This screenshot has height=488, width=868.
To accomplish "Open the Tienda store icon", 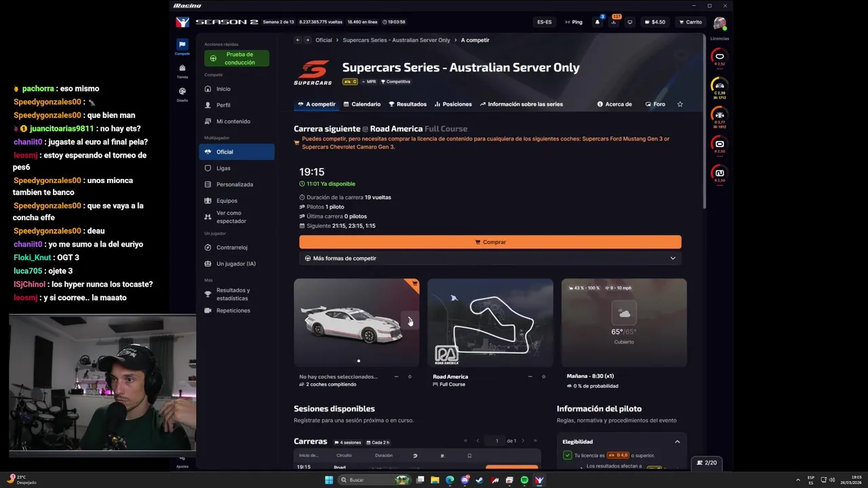I will [x=182, y=70].
